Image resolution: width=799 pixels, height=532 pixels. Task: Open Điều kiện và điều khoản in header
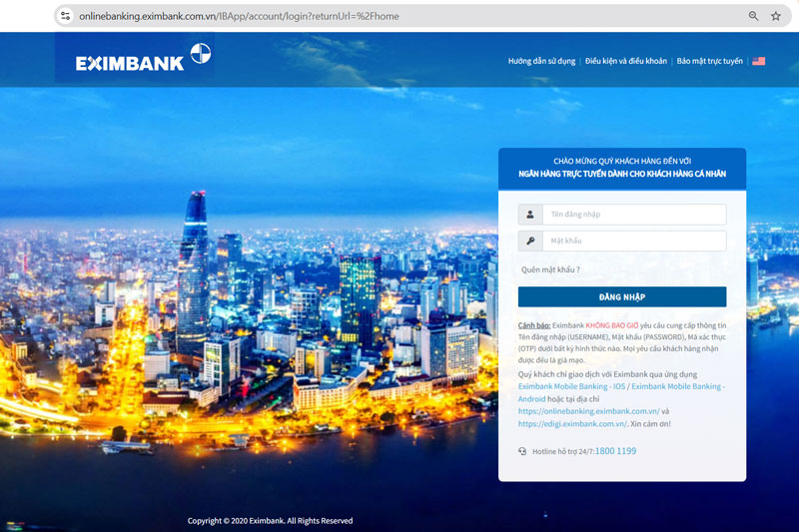626,61
